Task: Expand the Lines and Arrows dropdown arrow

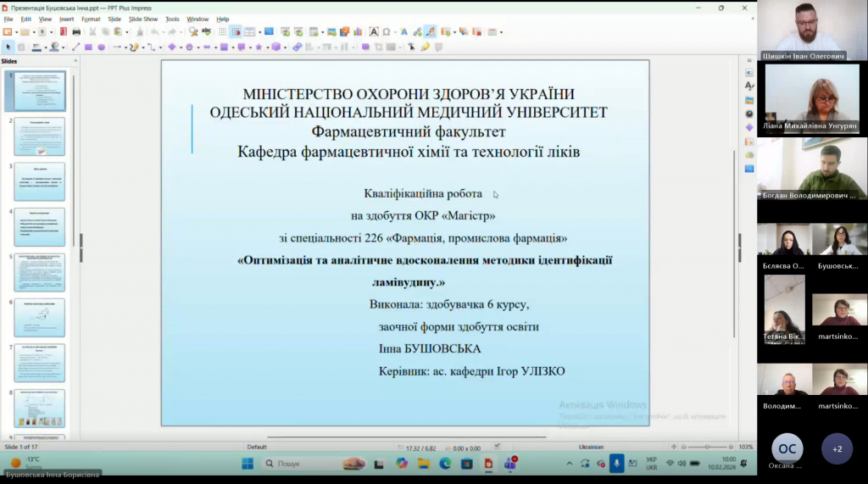Action: click(125, 47)
